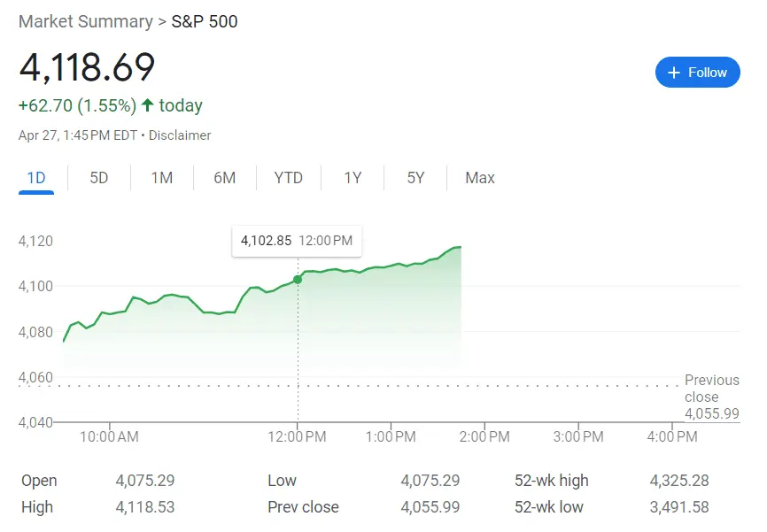Click the 4,102.85 price tooltip
This screenshot has height=532, width=767.
297,240
